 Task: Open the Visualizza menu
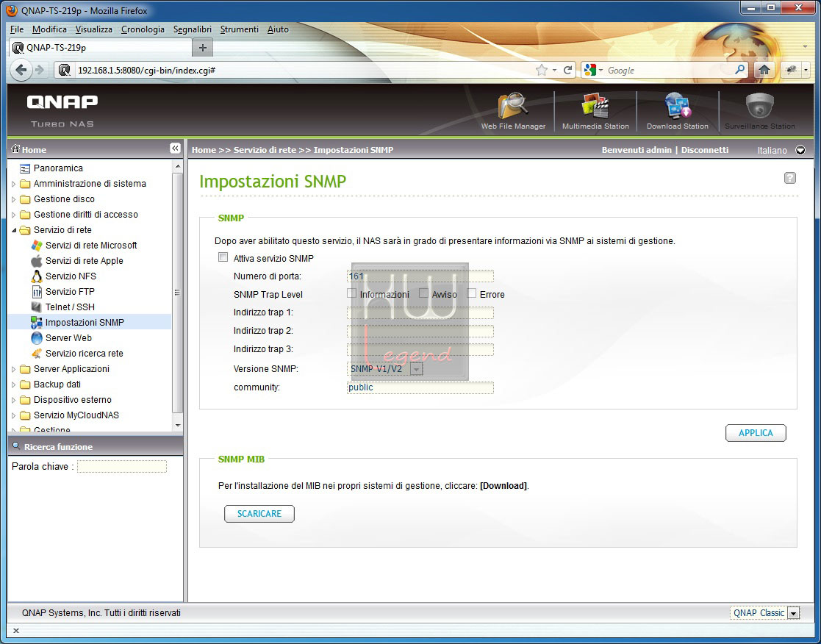tap(94, 29)
